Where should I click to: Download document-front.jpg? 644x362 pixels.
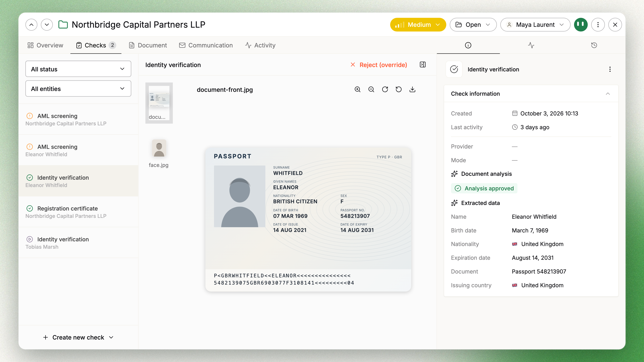pyautogui.click(x=413, y=89)
